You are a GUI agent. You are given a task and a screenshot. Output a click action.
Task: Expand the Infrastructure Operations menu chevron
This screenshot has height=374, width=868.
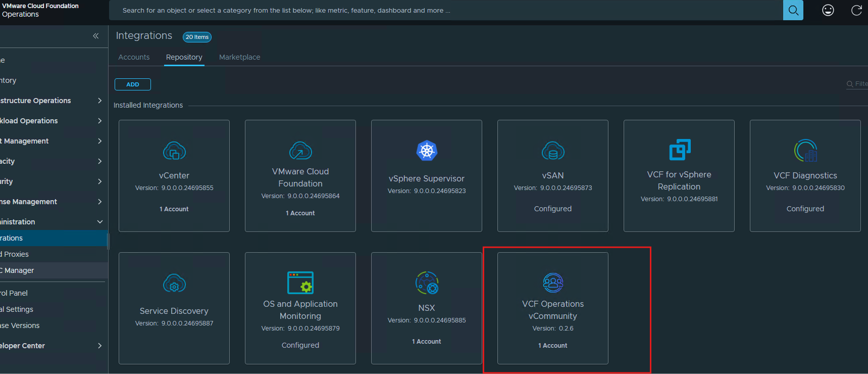click(99, 101)
